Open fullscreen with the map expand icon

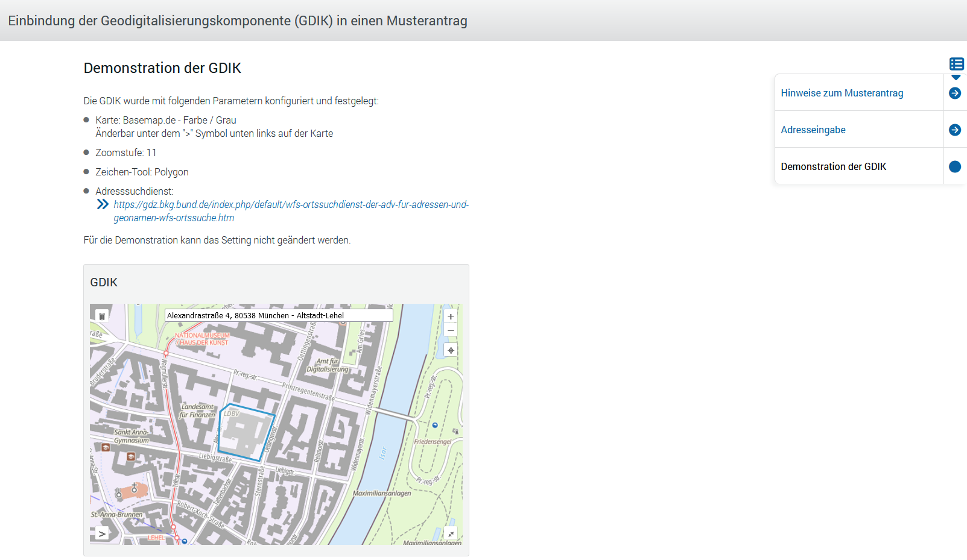point(451,533)
